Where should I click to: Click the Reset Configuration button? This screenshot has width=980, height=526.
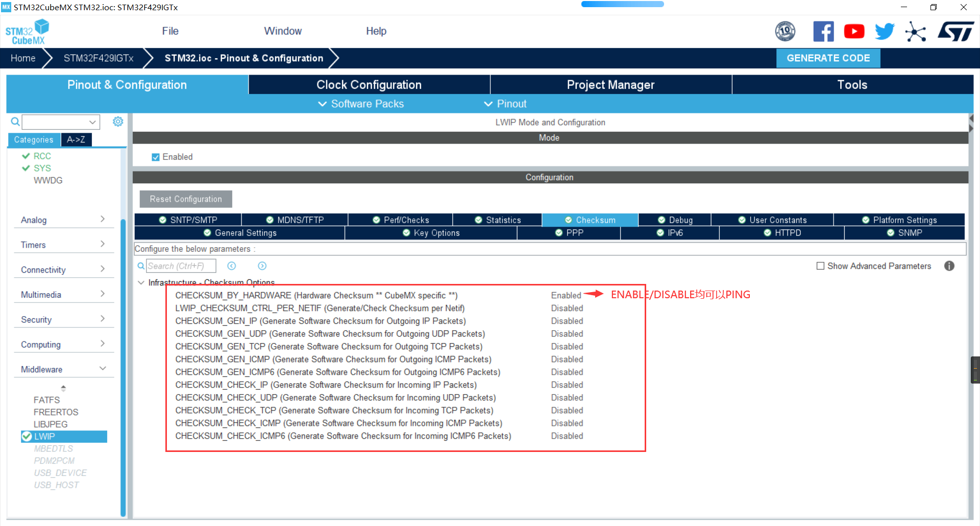186,199
